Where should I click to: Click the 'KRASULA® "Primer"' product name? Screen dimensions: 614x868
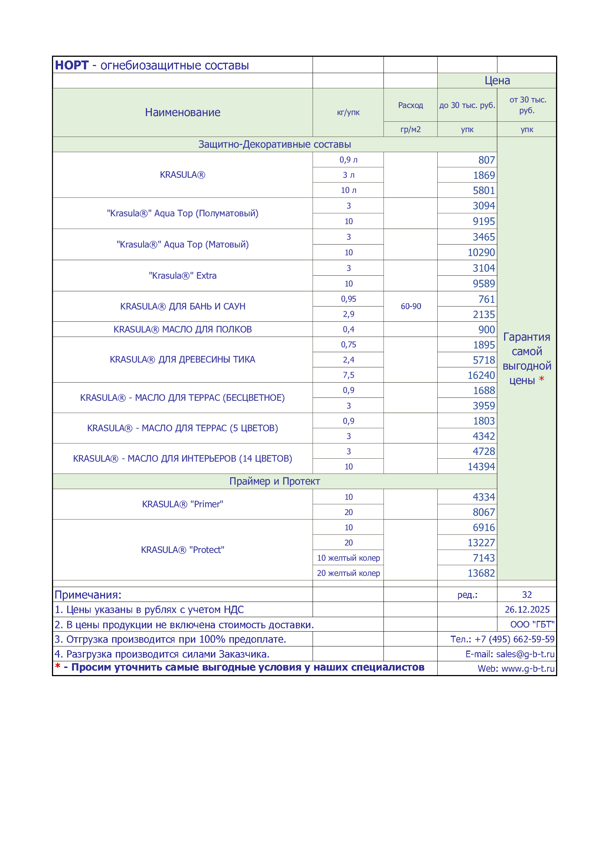(x=183, y=504)
